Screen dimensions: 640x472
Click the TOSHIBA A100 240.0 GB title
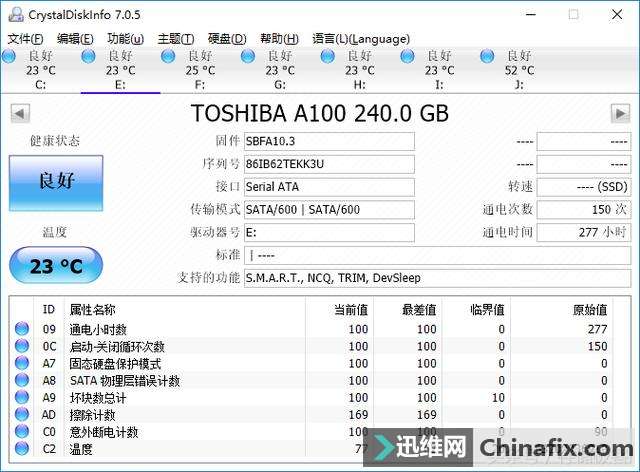pyautogui.click(x=320, y=113)
